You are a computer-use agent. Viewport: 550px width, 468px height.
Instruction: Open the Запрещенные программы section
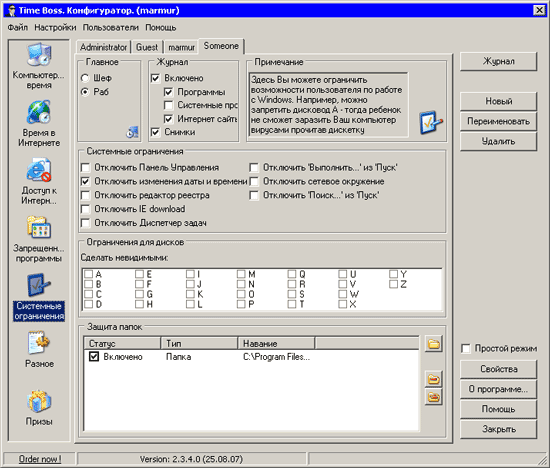point(39,227)
